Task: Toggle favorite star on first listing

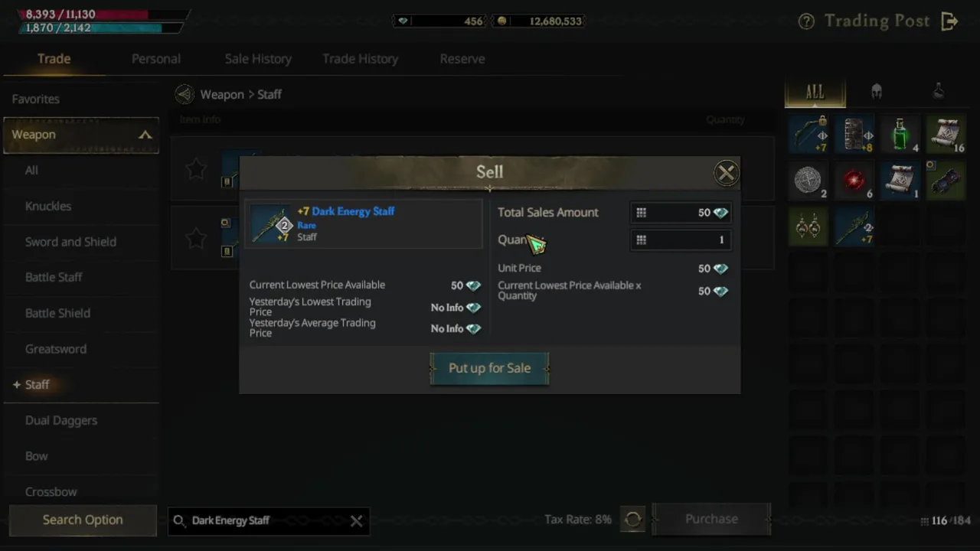Action: (196, 169)
